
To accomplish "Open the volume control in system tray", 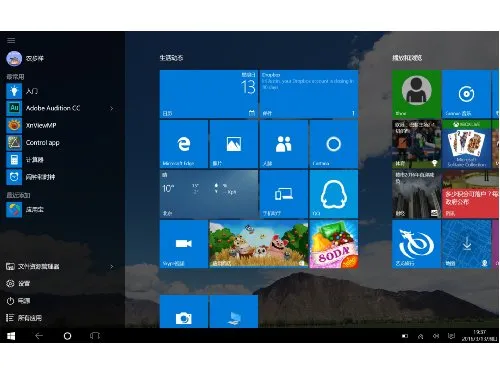I will coord(436,336).
